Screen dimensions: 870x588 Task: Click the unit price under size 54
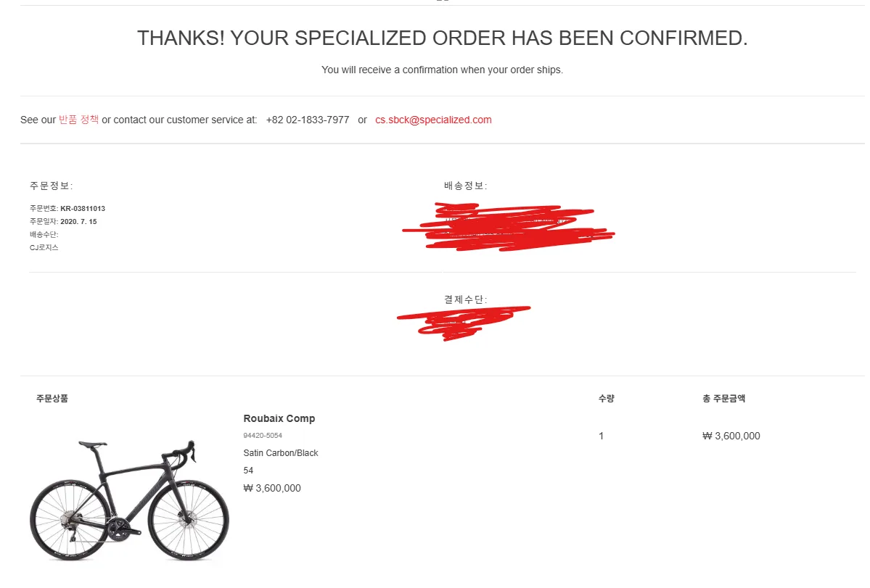(272, 488)
